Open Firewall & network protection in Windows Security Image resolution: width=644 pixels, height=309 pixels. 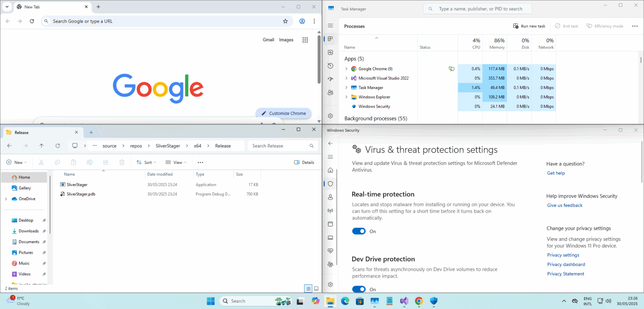click(330, 210)
